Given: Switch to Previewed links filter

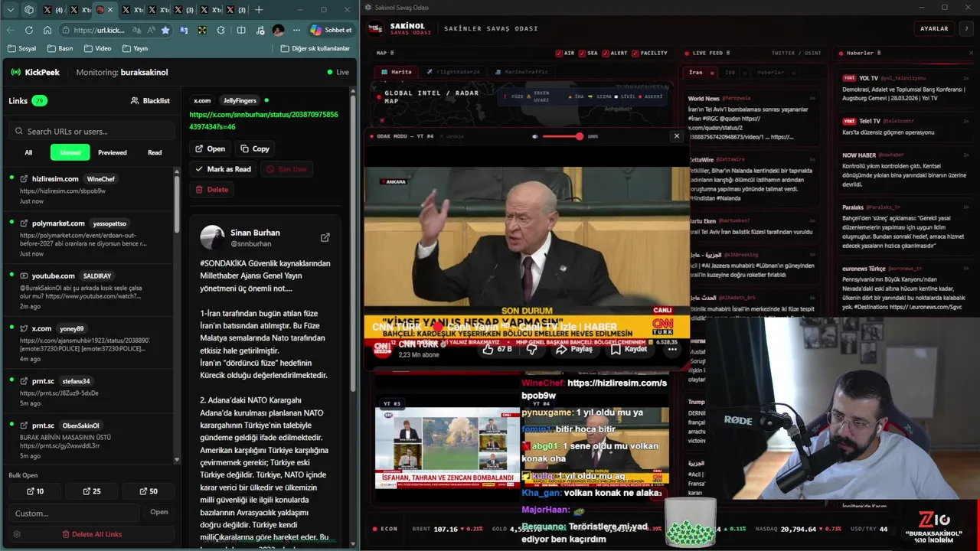Looking at the screenshot, I should [112, 152].
